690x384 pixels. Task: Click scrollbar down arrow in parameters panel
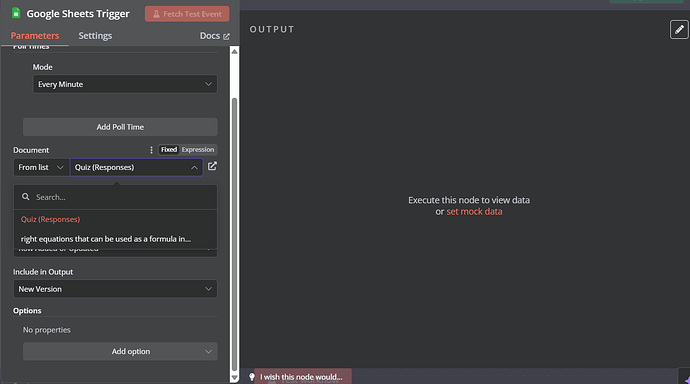pyautogui.click(x=235, y=377)
